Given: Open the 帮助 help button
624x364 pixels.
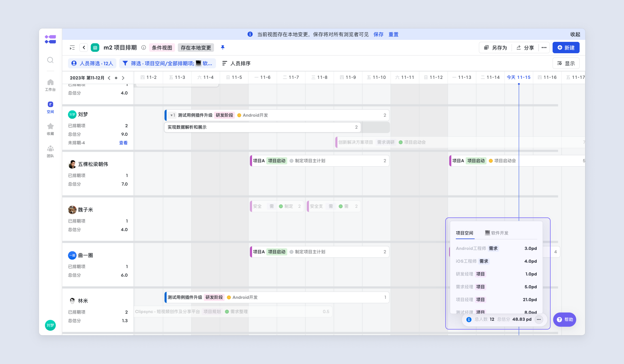Looking at the screenshot, I should click(x=565, y=319).
